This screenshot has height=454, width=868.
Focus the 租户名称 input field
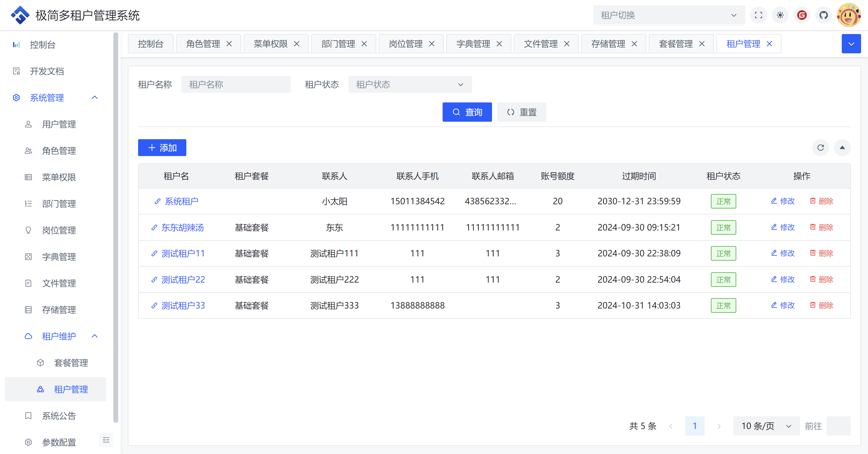235,85
